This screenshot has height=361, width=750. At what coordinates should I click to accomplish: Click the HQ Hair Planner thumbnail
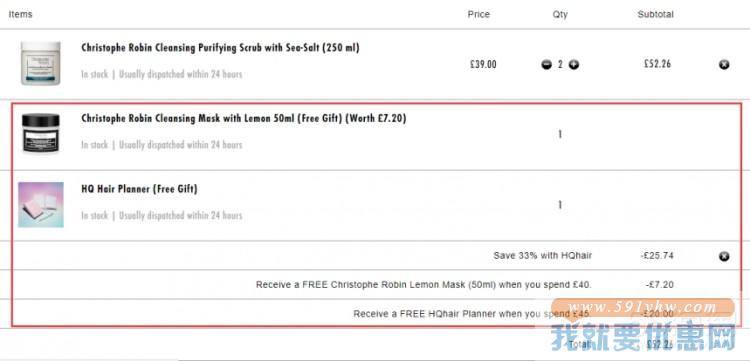click(41, 205)
